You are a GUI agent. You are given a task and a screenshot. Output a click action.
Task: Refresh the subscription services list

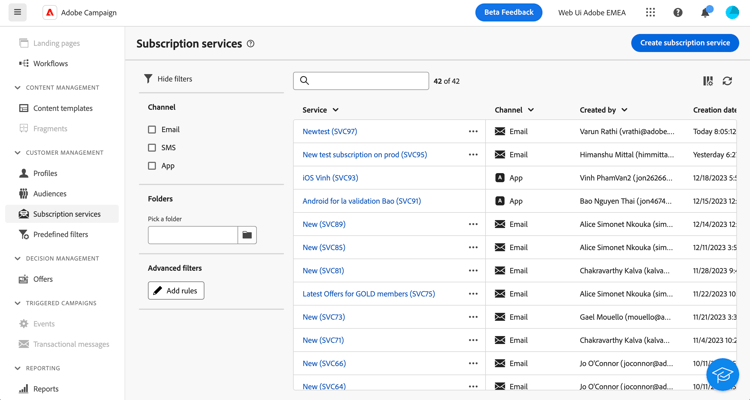[727, 81]
